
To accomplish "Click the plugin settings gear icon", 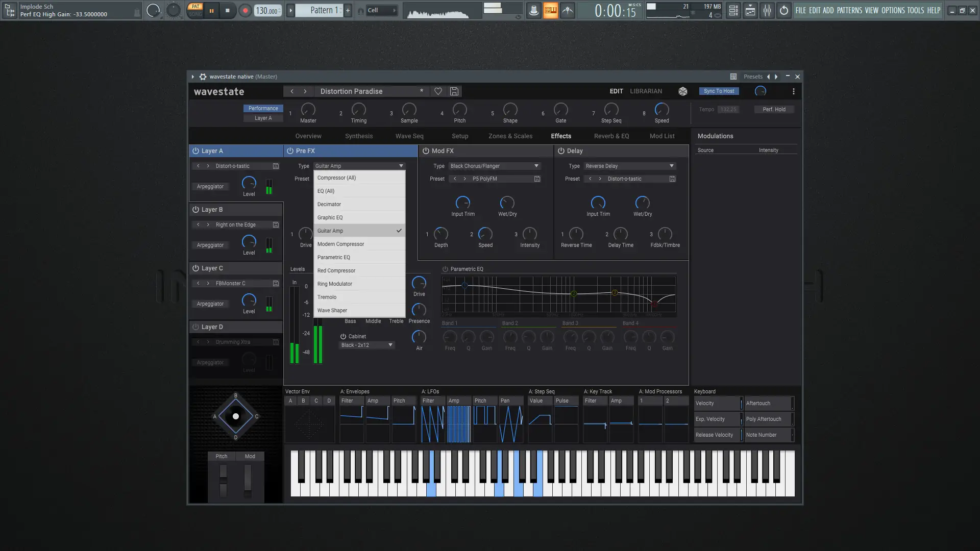I will pos(203,77).
